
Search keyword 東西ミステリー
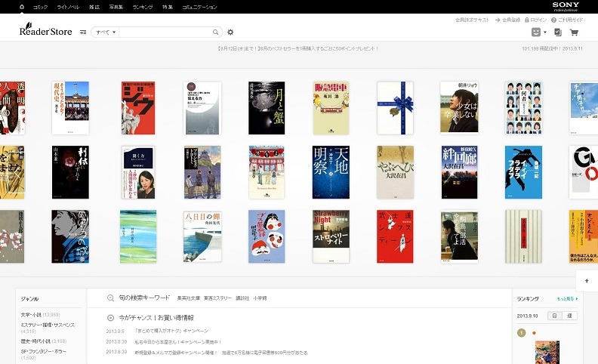coord(217,298)
